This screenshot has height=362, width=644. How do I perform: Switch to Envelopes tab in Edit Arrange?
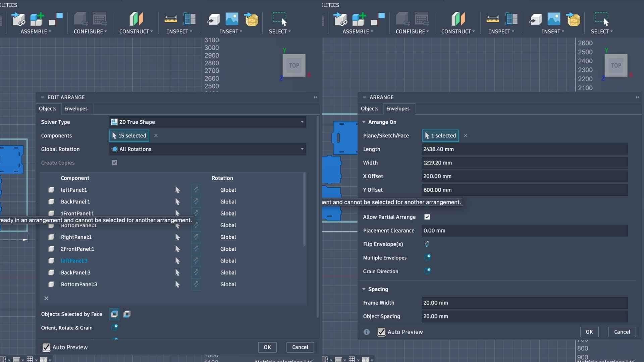(76, 109)
